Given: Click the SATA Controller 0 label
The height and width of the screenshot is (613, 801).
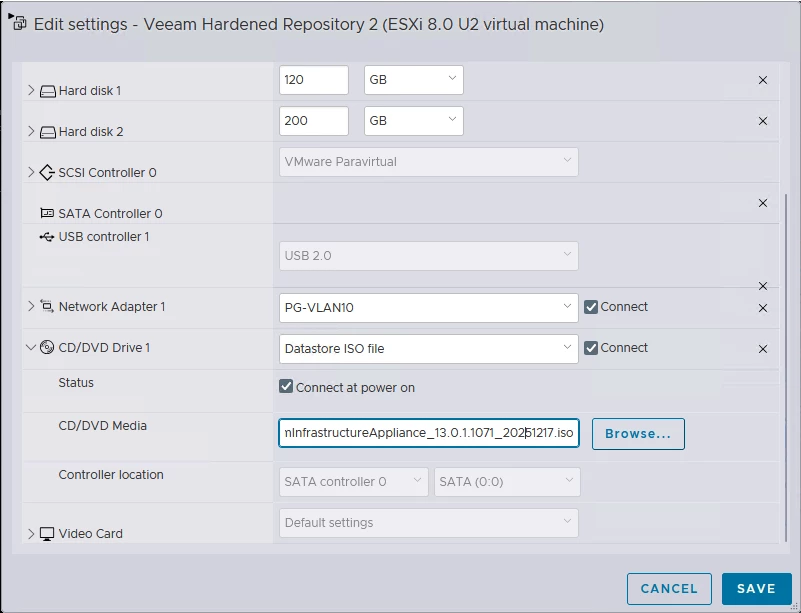Looking at the screenshot, I should tap(110, 214).
